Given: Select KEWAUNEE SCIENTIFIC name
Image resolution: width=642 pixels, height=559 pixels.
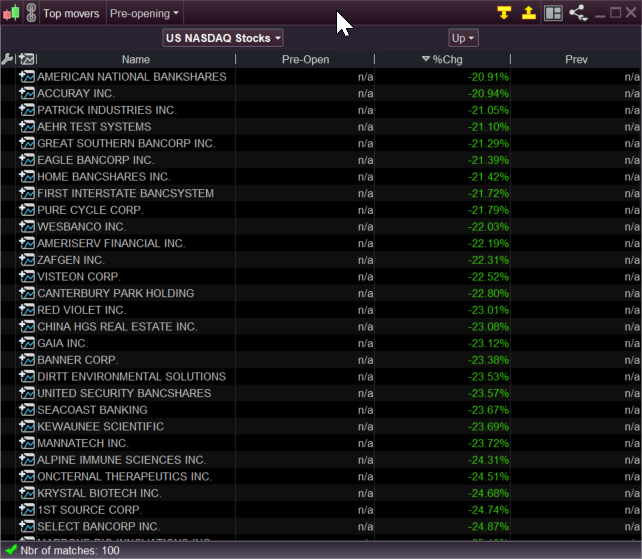Looking at the screenshot, I should tap(100, 427).
